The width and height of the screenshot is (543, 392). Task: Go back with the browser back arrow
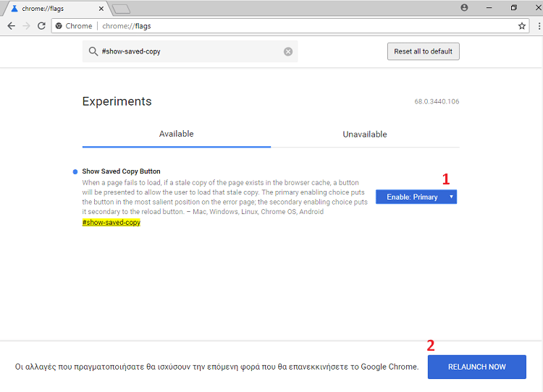tap(12, 26)
